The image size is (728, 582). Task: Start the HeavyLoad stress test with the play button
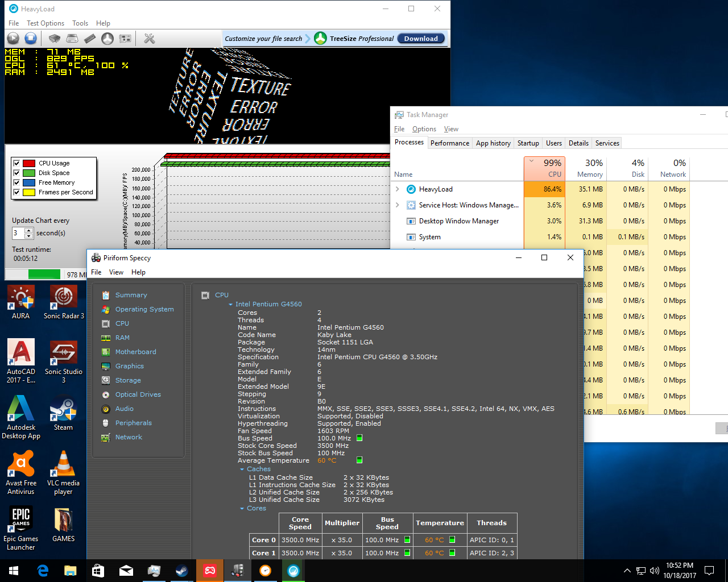[13, 38]
